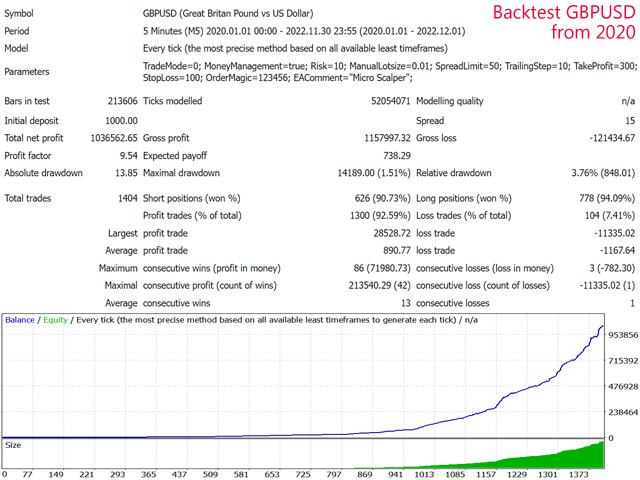Select the Short positions value 626 (90.73%)

pyautogui.click(x=382, y=198)
